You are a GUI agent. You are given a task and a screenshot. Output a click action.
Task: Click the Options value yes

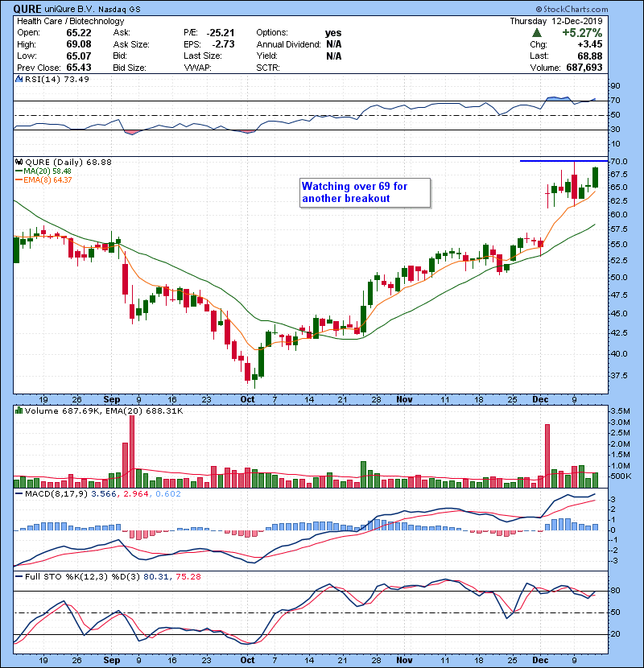333,33
